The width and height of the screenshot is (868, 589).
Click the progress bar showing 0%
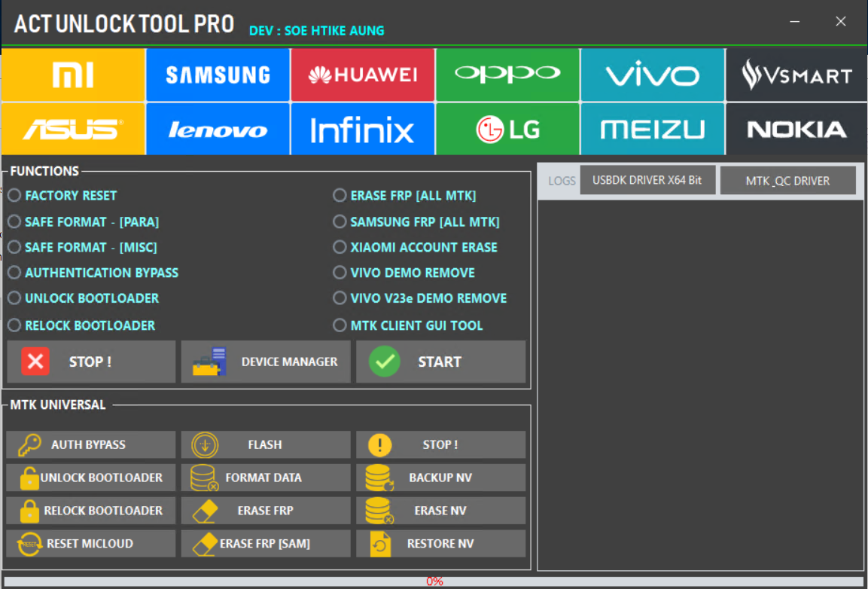click(434, 581)
